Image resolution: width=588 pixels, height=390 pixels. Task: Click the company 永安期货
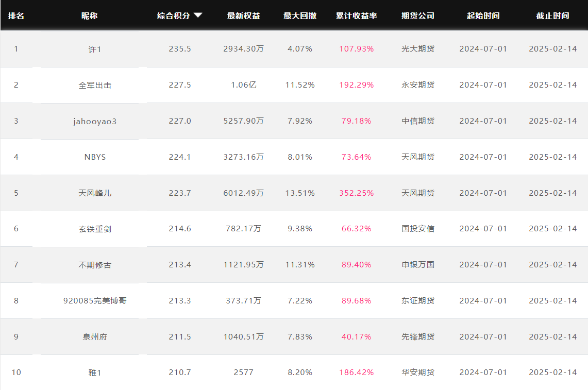(418, 85)
